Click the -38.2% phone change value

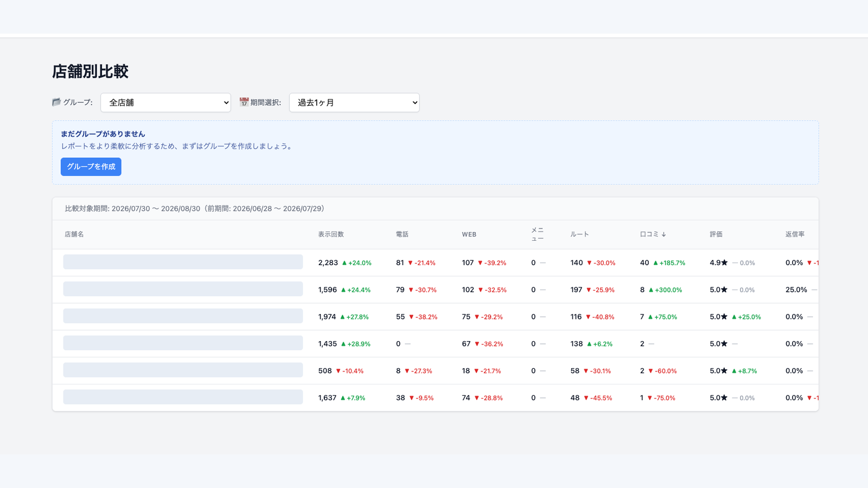(423, 317)
